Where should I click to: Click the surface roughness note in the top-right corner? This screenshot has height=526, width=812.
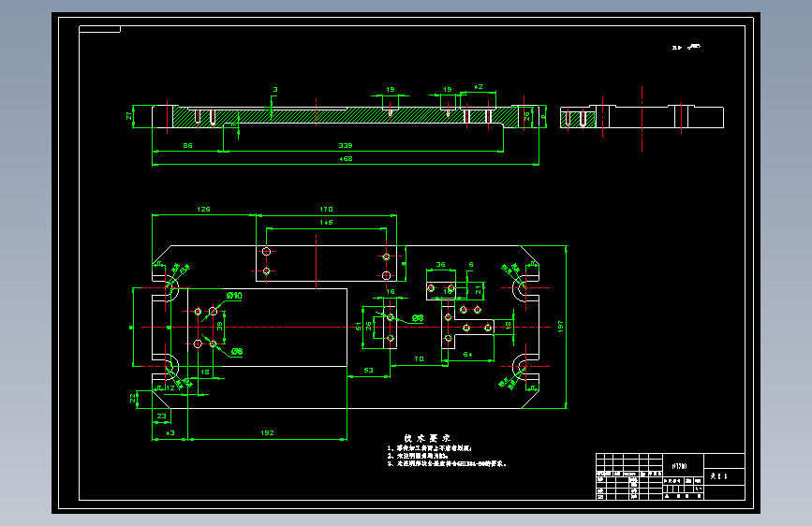[687, 47]
